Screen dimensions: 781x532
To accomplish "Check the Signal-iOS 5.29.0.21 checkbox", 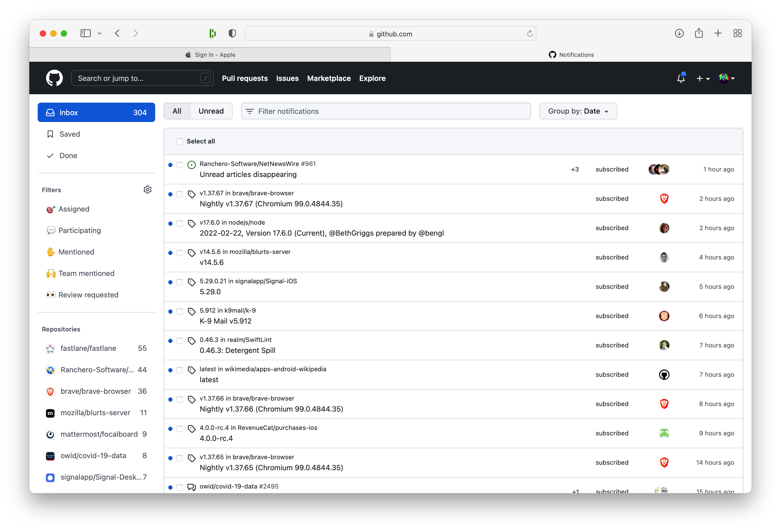I will [x=180, y=282].
